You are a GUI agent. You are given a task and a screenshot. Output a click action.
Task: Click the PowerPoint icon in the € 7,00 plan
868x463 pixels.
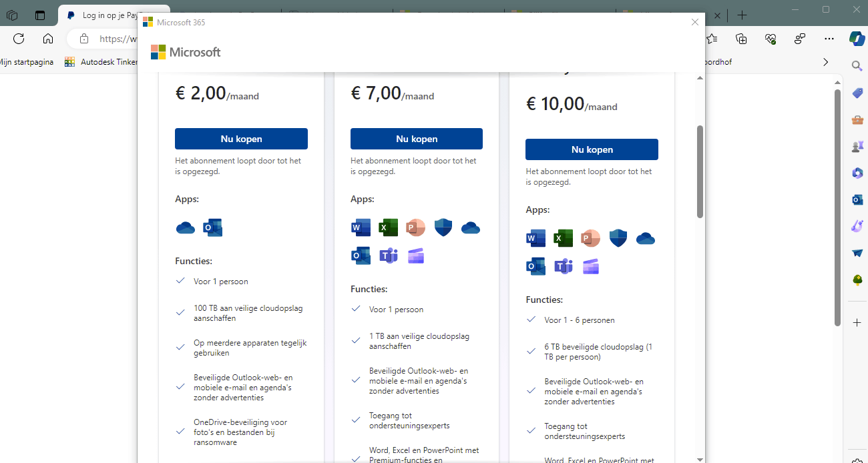pyautogui.click(x=415, y=228)
